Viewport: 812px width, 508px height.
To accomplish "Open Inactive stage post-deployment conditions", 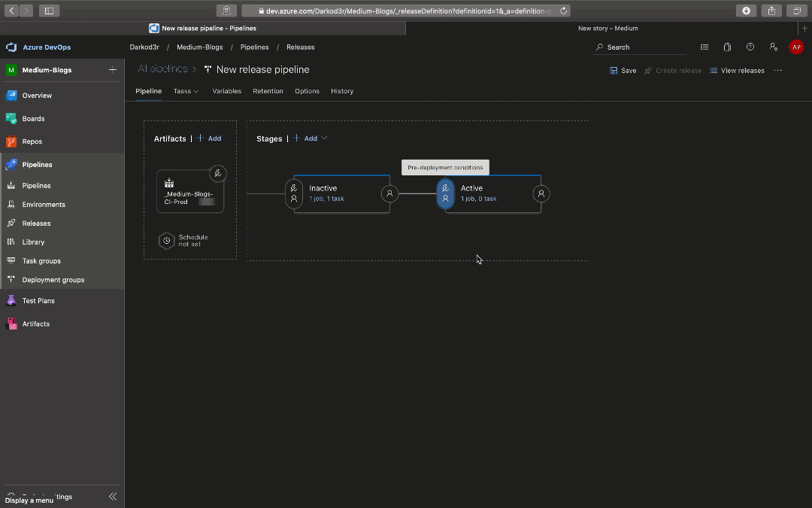I will point(389,194).
